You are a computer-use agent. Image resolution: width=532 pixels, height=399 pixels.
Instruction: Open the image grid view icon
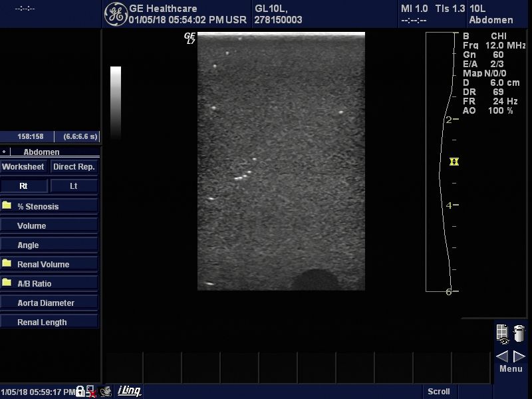click(502, 333)
